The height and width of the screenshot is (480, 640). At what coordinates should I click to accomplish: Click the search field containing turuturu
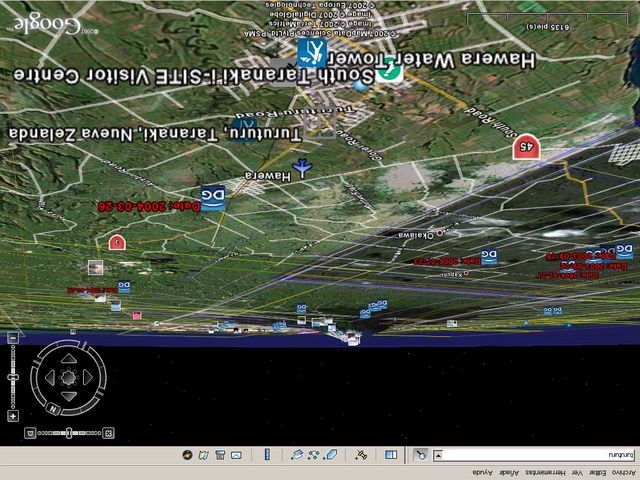539,455
